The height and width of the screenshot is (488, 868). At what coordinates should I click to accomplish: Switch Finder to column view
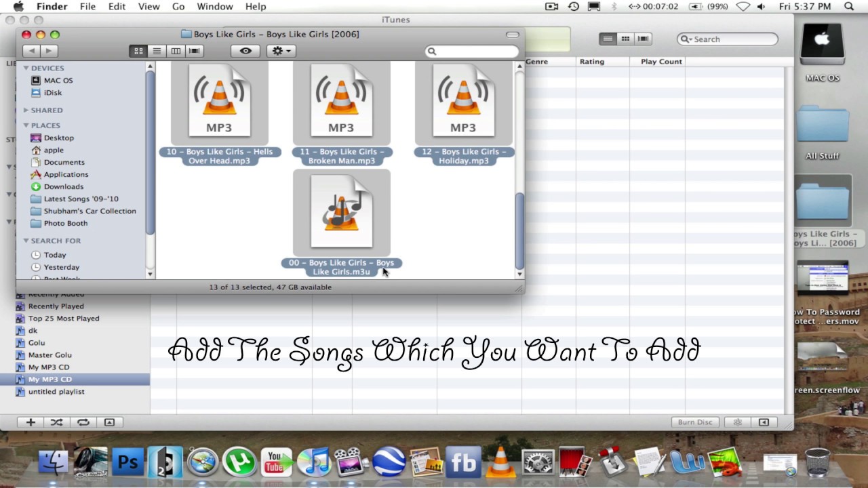[x=176, y=51]
